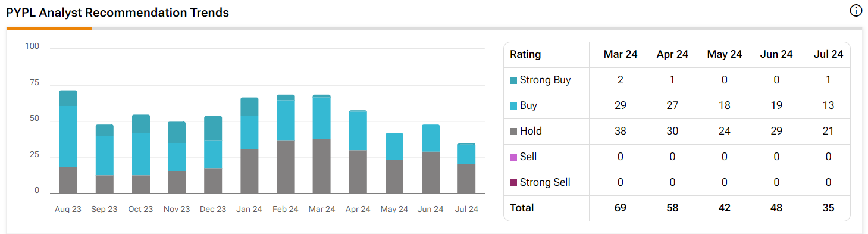Click the Sell row label in table
Screen dimensions: 868x234
[x=528, y=157]
